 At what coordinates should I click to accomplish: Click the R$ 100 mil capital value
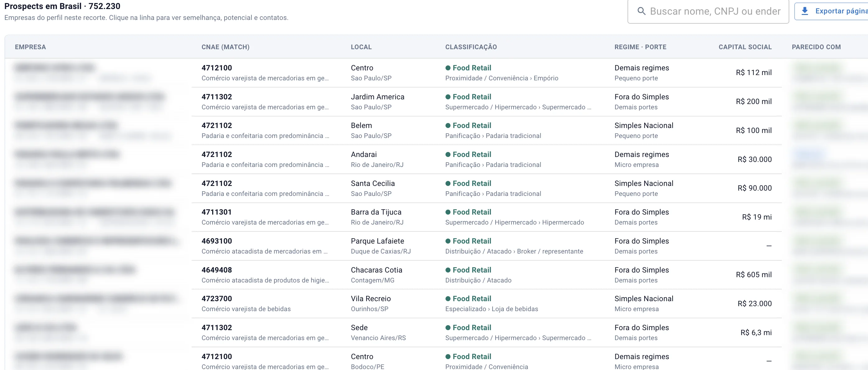[x=754, y=130]
